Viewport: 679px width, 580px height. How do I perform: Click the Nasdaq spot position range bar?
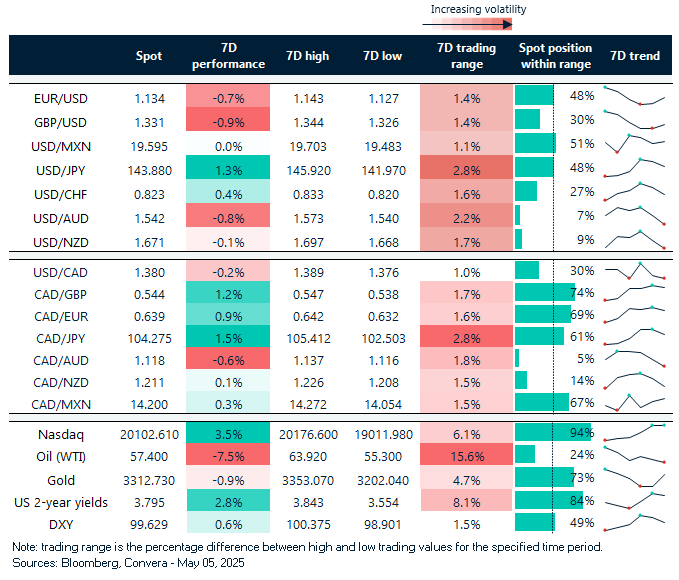coord(552,432)
